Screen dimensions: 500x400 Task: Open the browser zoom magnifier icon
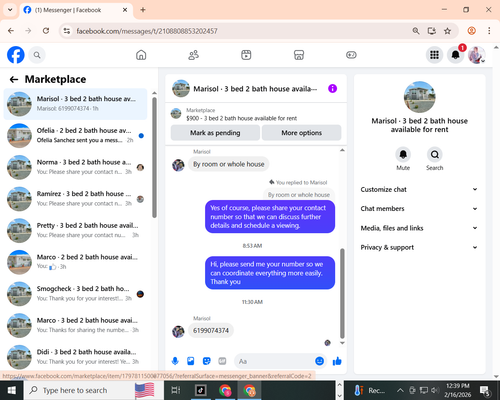tap(416, 31)
